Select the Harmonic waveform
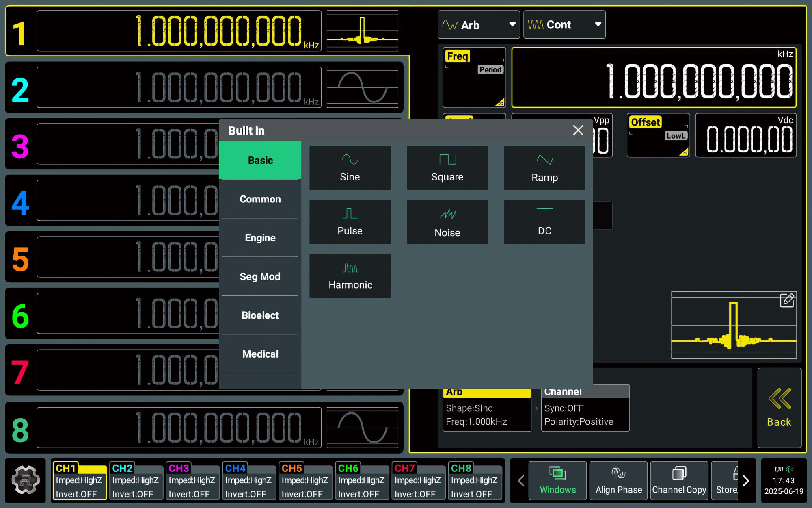 tap(350, 276)
